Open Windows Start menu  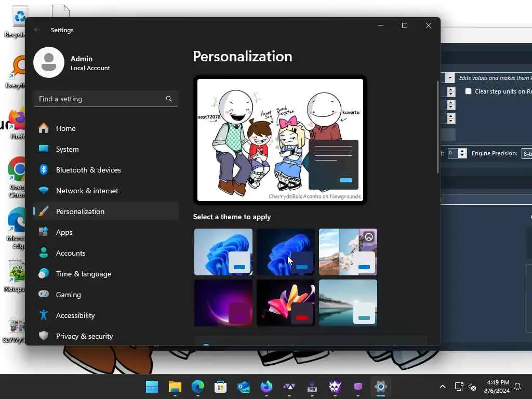click(152, 387)
